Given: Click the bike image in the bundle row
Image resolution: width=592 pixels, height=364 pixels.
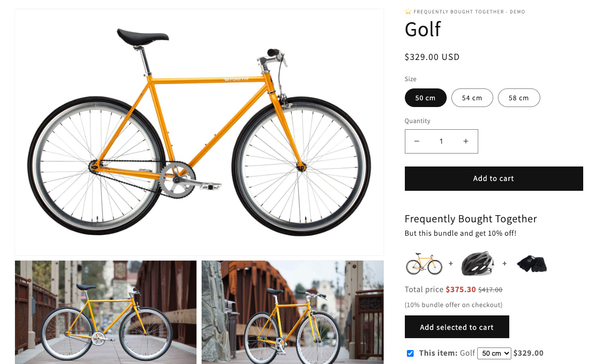Looking at the screenshot, I should [424, 264].
